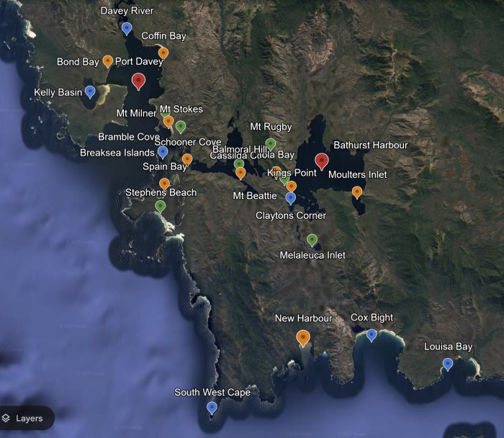This screenshot has height=438, width=504.
Task: Select the blue Breaksea Islands marker
Action: click(x=163, y=153)
